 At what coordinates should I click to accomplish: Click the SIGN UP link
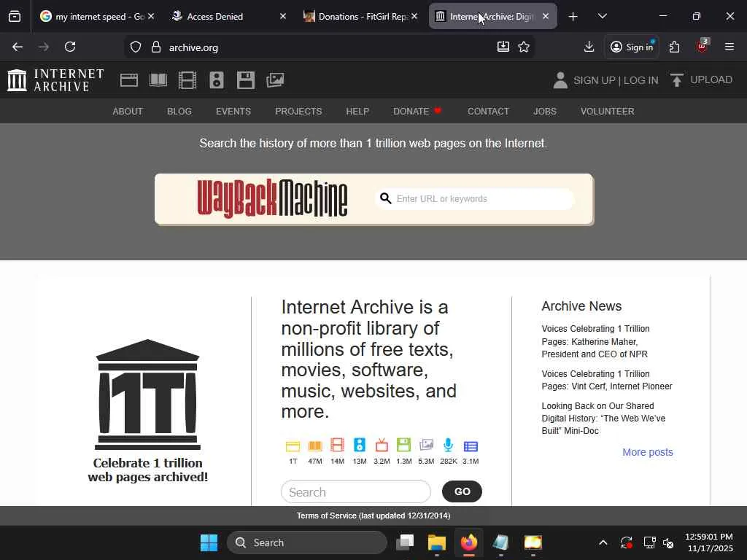594,80
